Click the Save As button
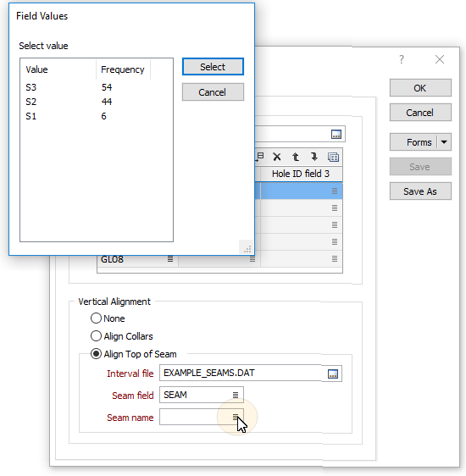The image size is (466, 476). [420, 191]
